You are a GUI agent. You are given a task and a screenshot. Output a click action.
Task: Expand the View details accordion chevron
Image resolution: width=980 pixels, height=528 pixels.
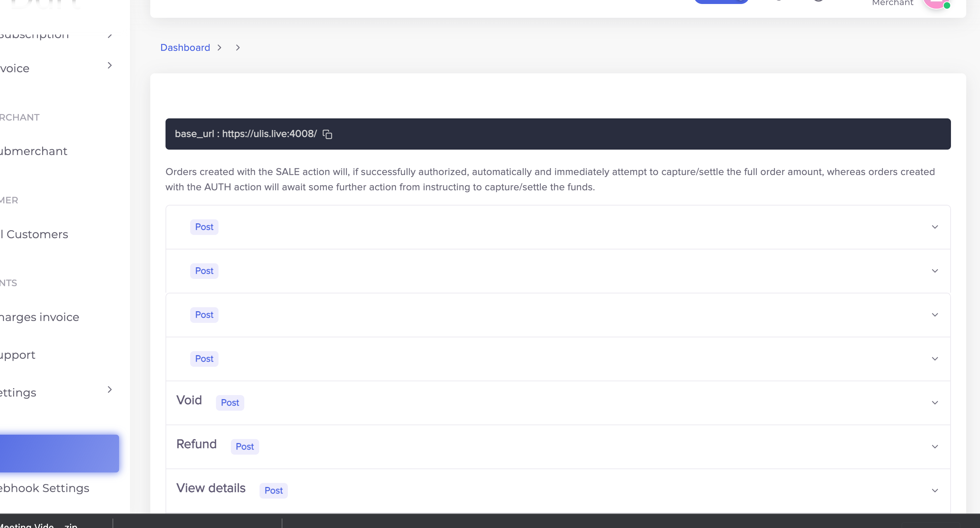935,491
